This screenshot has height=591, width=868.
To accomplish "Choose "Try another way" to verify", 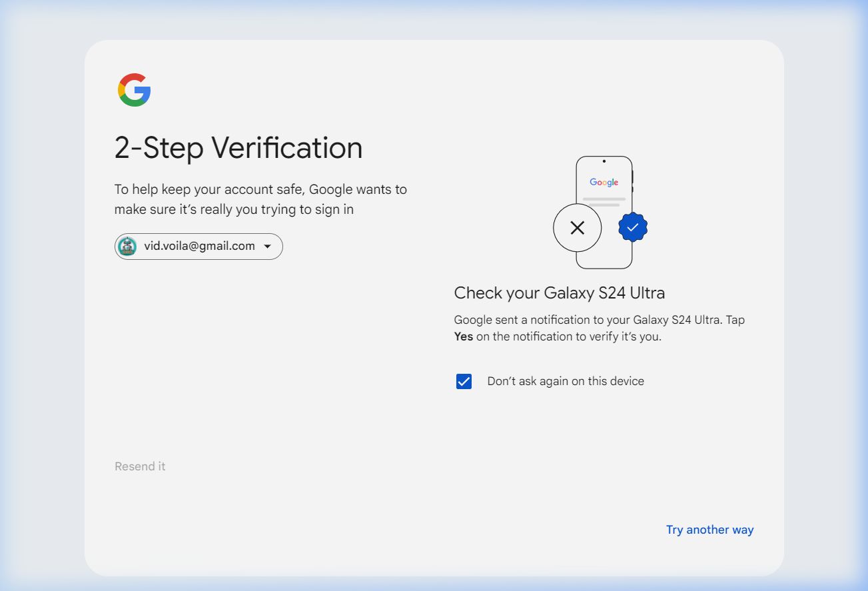I will click(x=709, y=530).
